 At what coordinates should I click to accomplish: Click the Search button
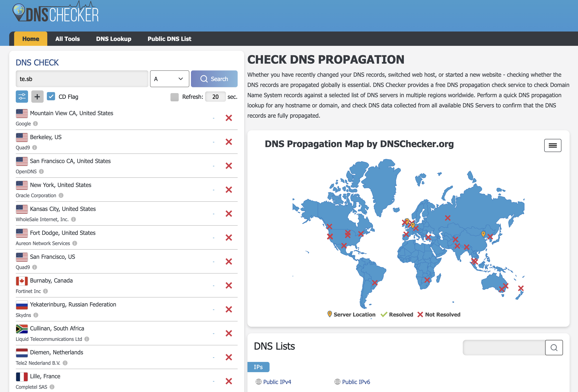point(214,79)
